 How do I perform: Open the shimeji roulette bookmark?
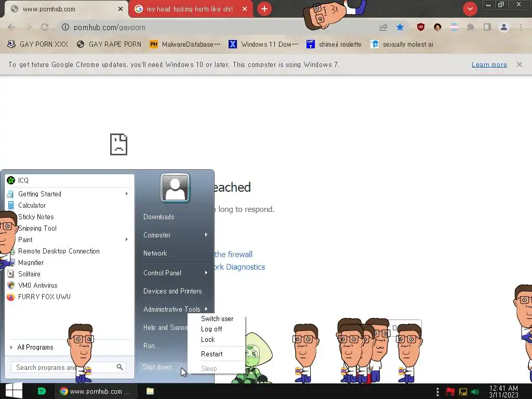[334, 44]
